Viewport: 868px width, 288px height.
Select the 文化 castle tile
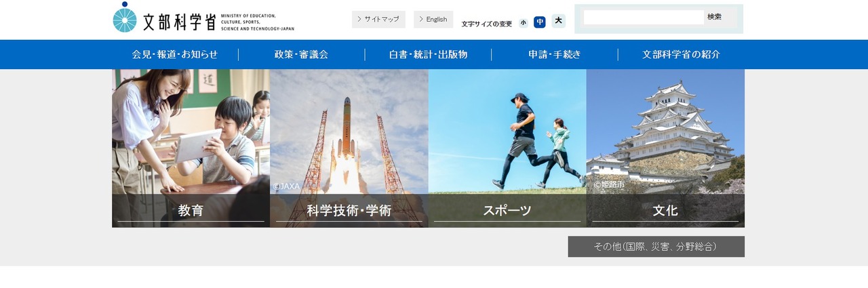[x=665, y=148]
